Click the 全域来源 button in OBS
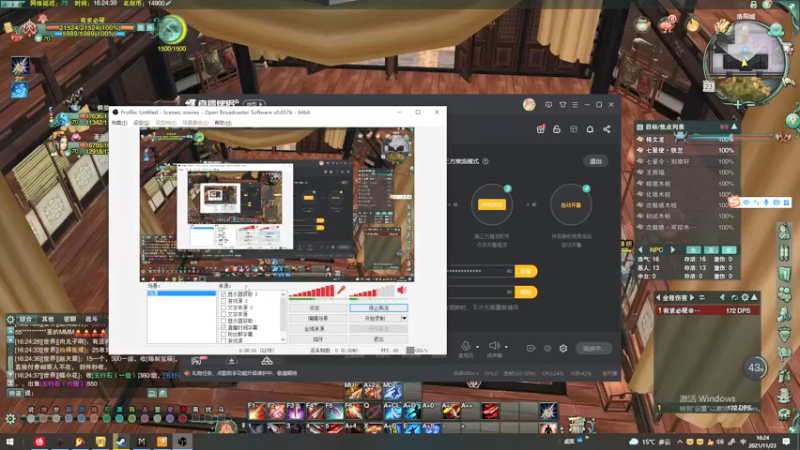The image size is (800, 450). (318, 329)
